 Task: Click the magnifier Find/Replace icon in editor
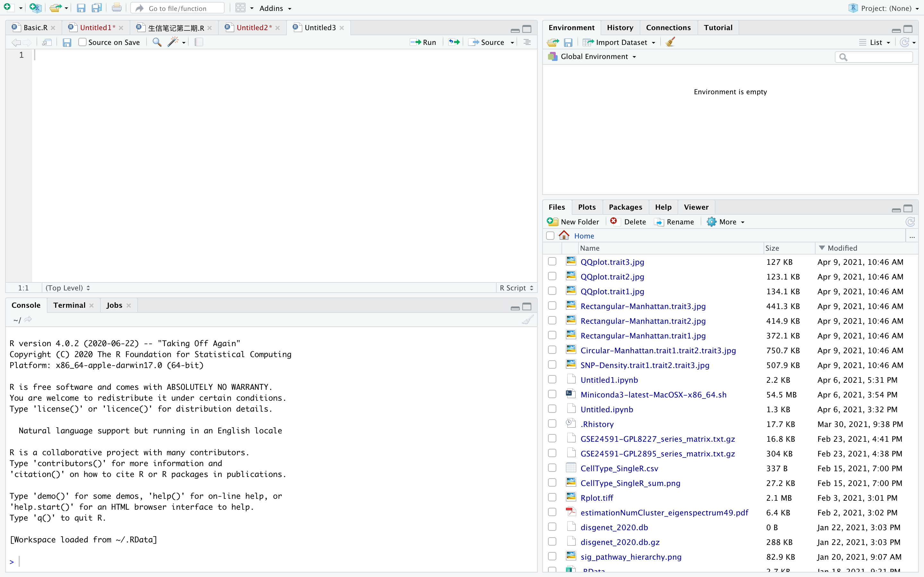tap(157, 42)
